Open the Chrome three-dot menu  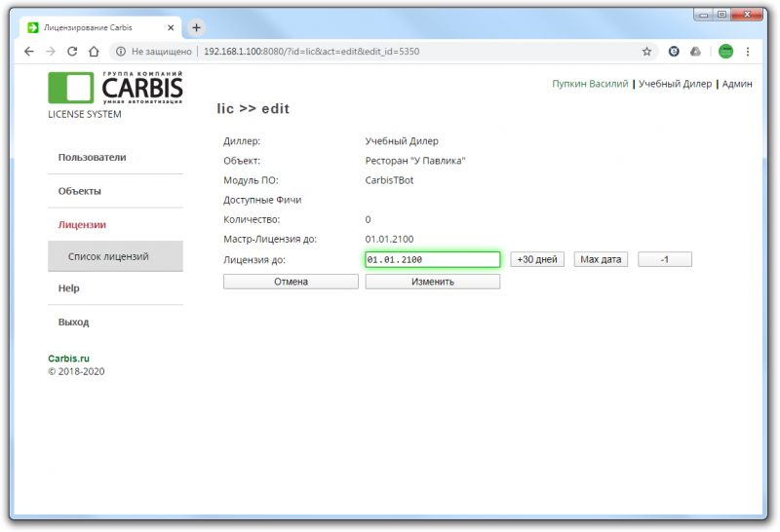click(748, 51)
